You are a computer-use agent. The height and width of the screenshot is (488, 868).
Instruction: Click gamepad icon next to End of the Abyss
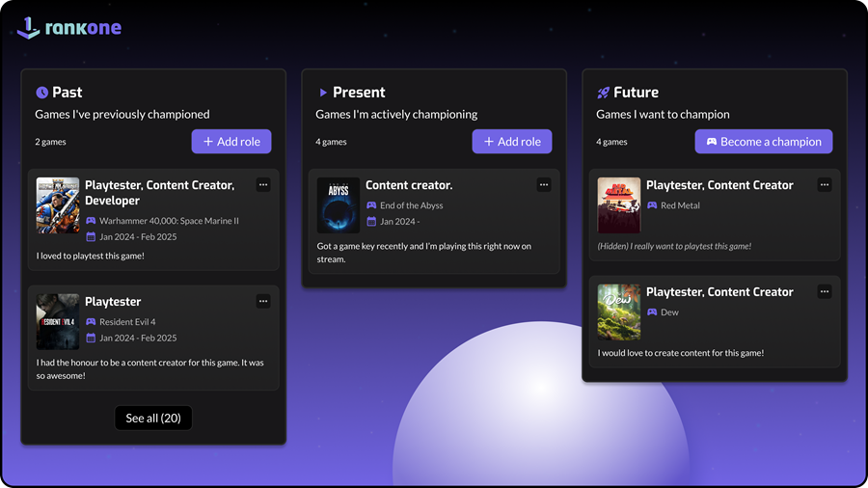click(x=371, y=205)
